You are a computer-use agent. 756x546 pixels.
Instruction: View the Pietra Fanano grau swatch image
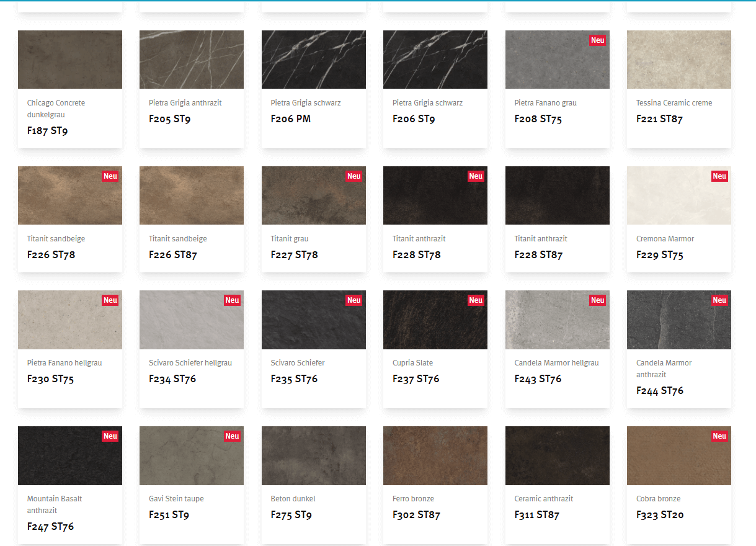[558, 60]
